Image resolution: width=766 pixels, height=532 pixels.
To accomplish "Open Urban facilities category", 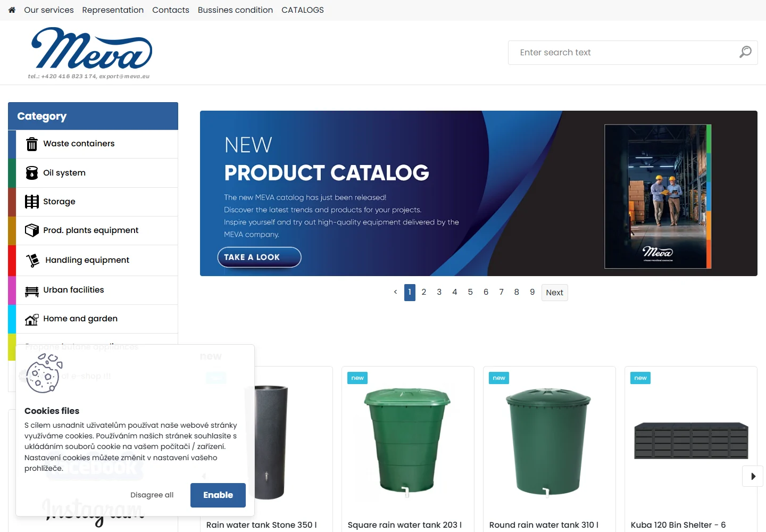I will pyautogui.click(x=93, y=290).
